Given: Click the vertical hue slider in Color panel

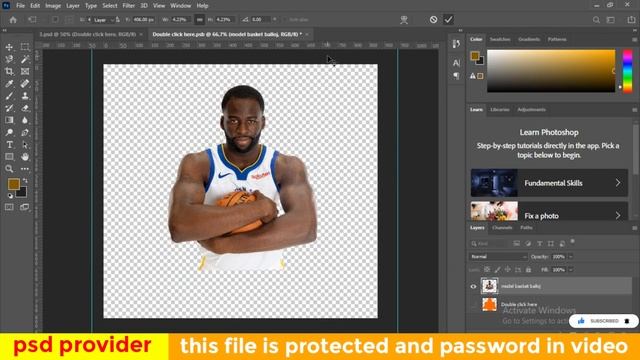Looking at the screenshot, I should tap(627, 71).
